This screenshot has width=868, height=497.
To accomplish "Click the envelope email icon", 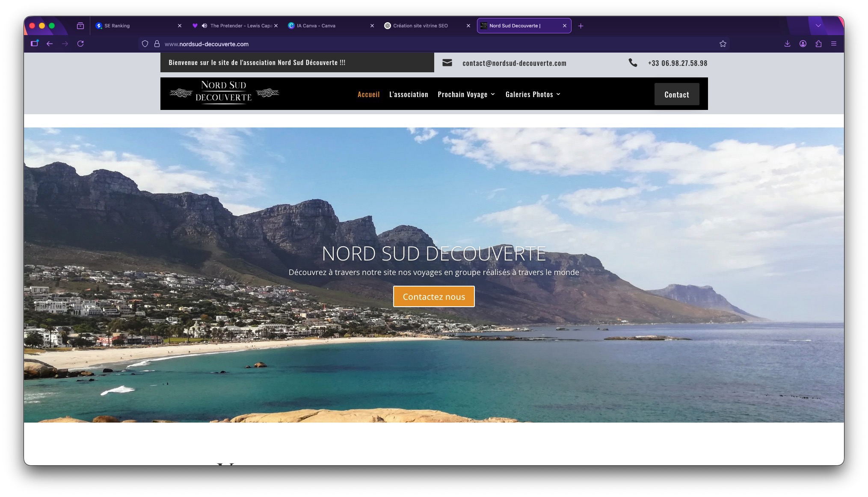I will coord(447,63).
